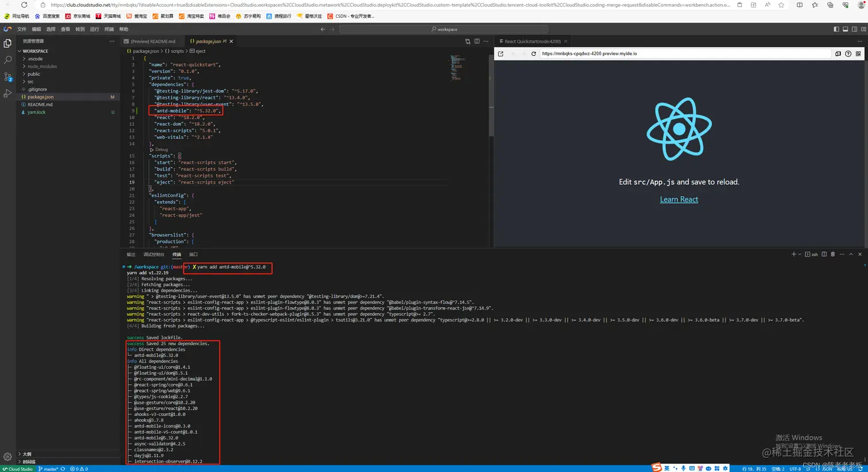Click the workspace command search box
868x472 pixels.
point(444,29)
